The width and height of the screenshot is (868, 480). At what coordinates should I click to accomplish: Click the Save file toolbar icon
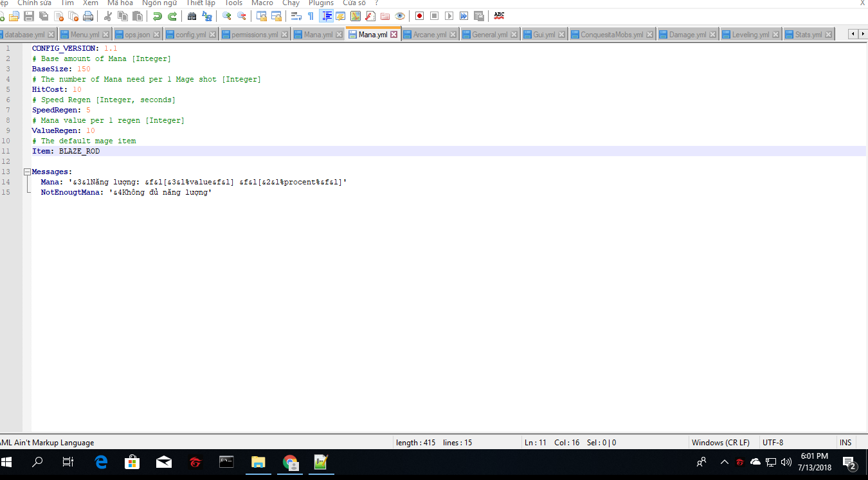point(28,16)
